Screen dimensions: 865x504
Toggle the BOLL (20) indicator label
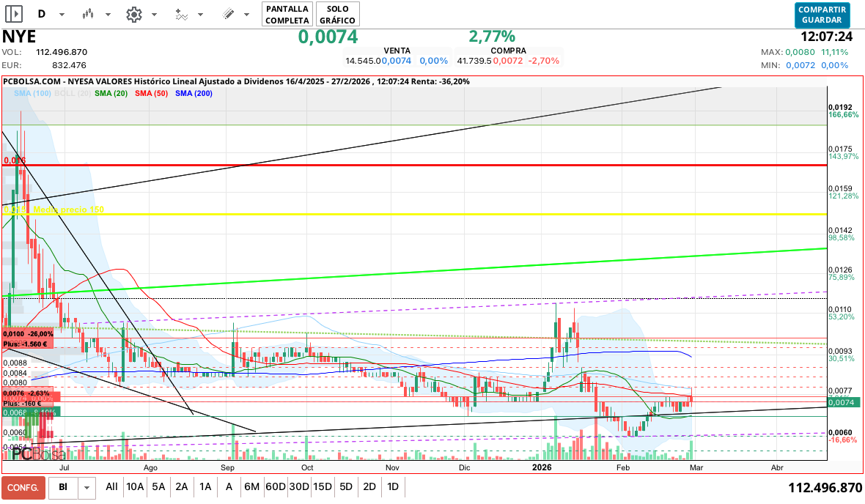point(73,93)
